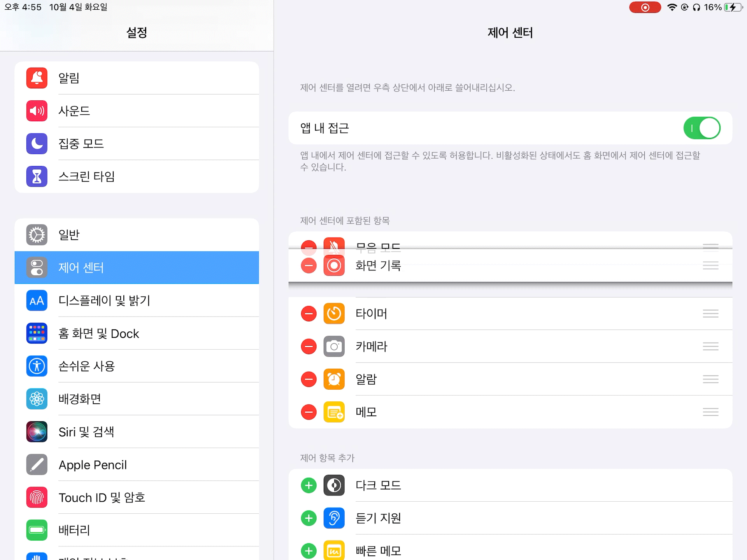747x560 pixels.
Task: Tap green plus next to 듣기 지원
Action: coord(309,518)
